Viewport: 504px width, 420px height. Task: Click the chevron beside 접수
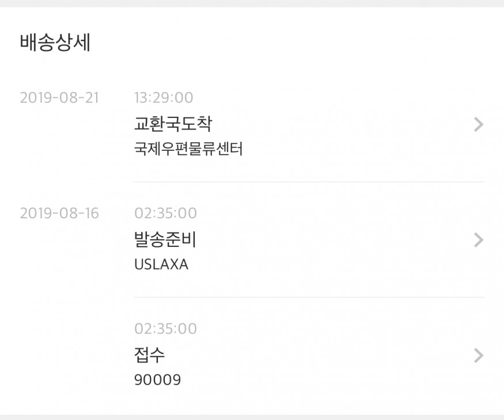pos(478,356)
